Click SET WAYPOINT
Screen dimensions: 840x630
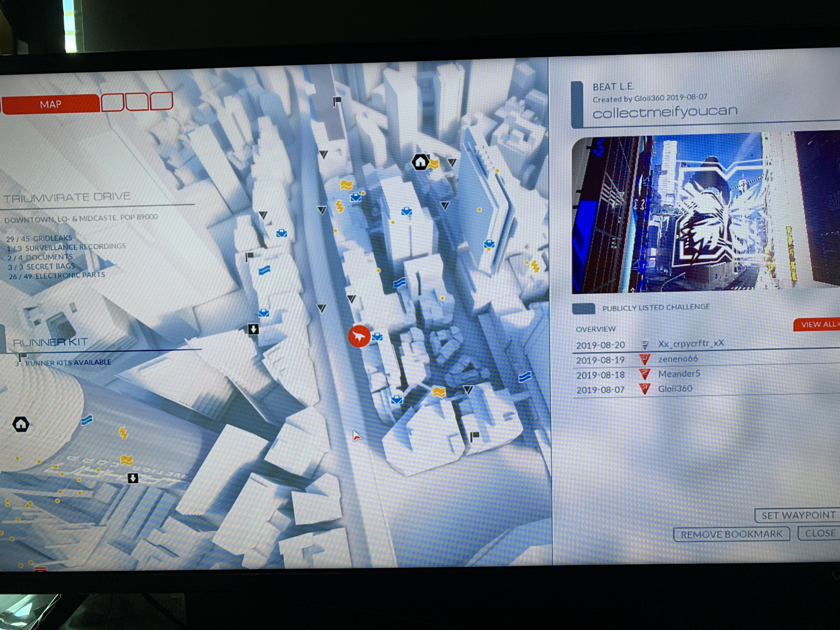pos(798,515)
